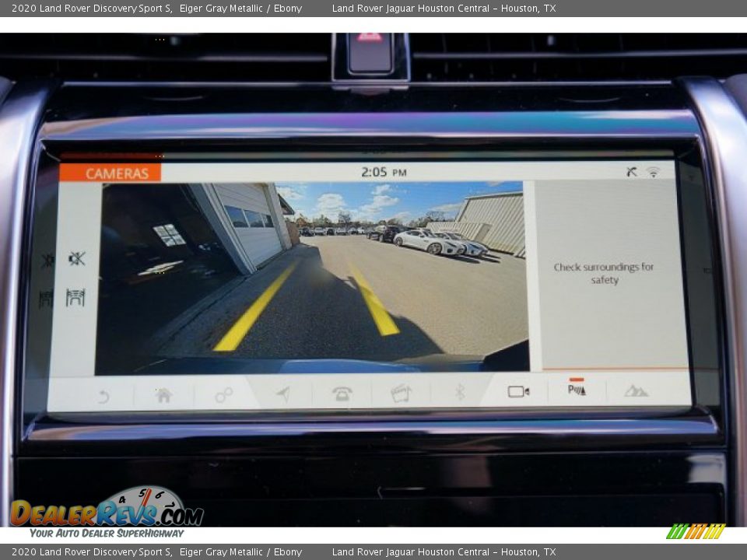Tap the Bluetooth icon
The image size is (747, 560).
pos(460,392)
